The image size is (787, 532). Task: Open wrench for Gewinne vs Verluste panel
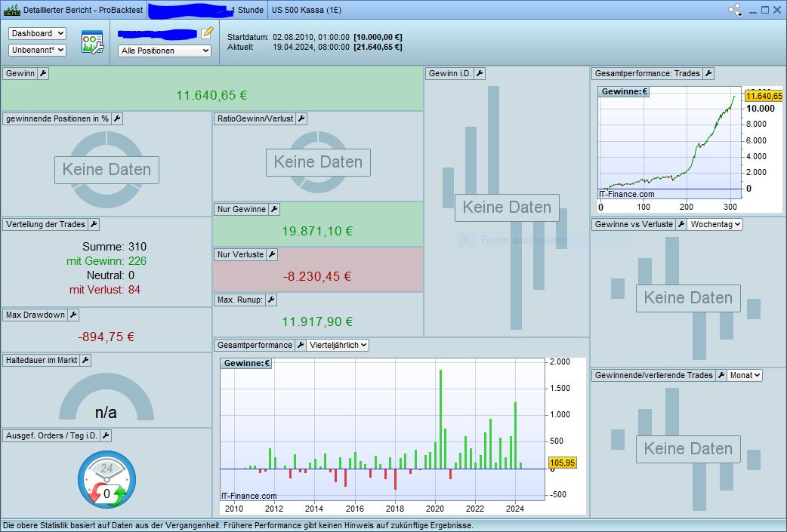tap(681, 225)
